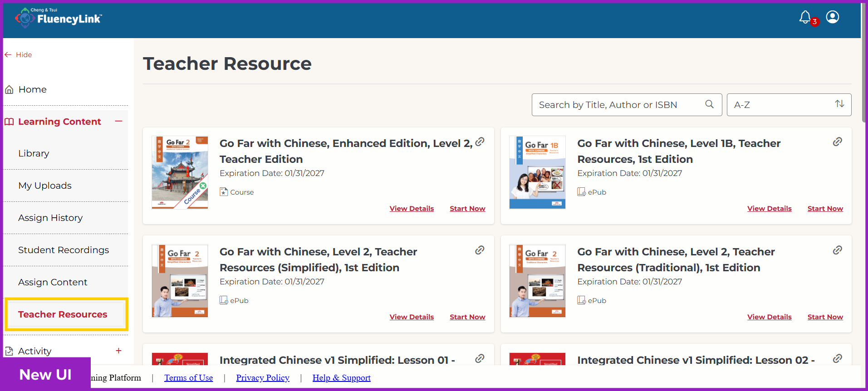Start Now for Level 2 Simplified resources
868x391 pixels.
[x=467, y=317]
